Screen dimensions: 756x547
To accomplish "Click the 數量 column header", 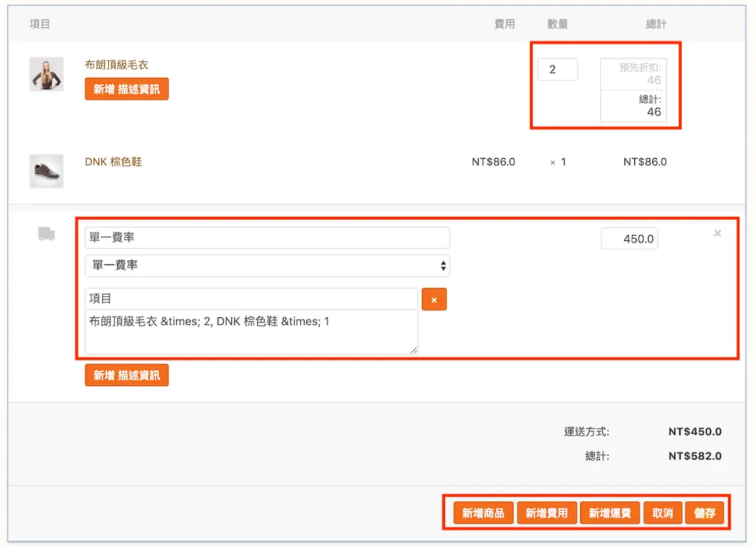I will [558, 24].
